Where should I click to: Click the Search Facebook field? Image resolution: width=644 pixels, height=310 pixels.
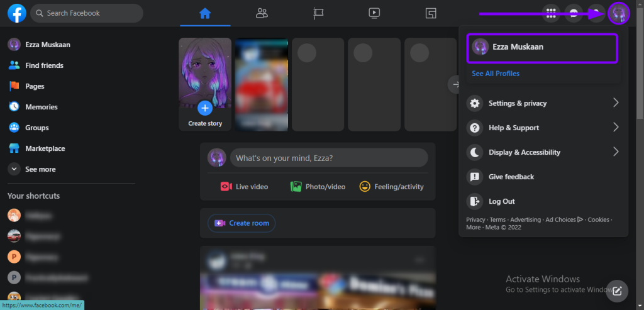[87, 13]
